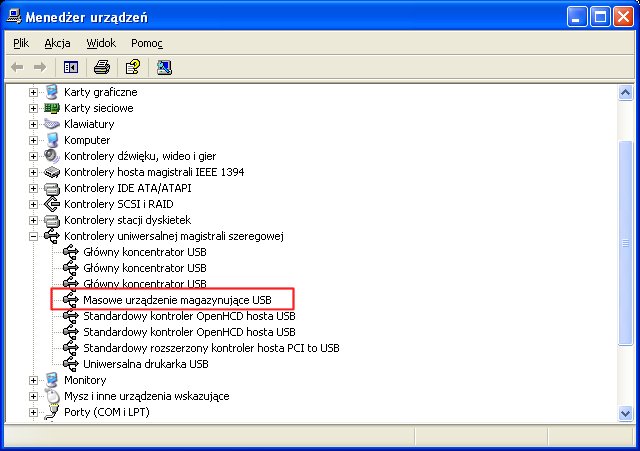Viewport: 640px width, 451px height.
Task: Click the USB mass storage device icon
Action: (71, 300)
